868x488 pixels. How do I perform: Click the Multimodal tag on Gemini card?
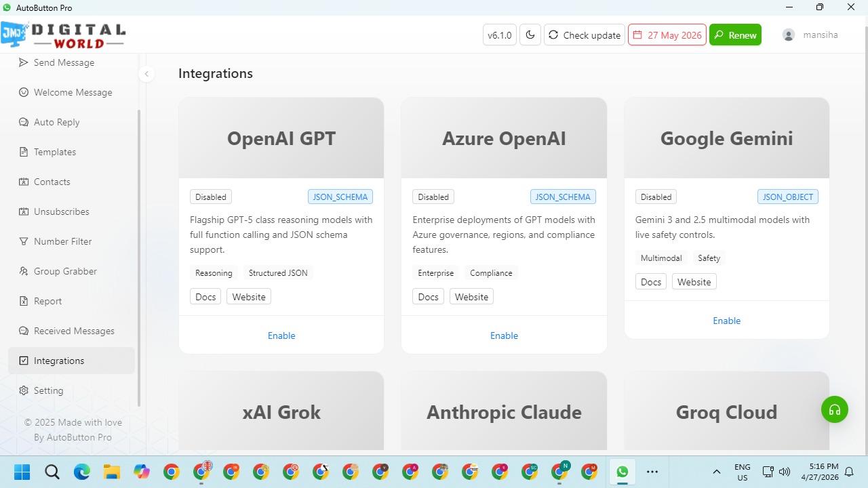[661, 258]
